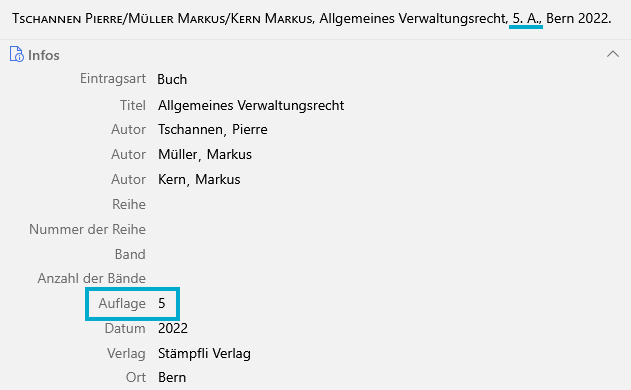Click the citation text at top
Viewport: 631px width, 390px height.
311,19
